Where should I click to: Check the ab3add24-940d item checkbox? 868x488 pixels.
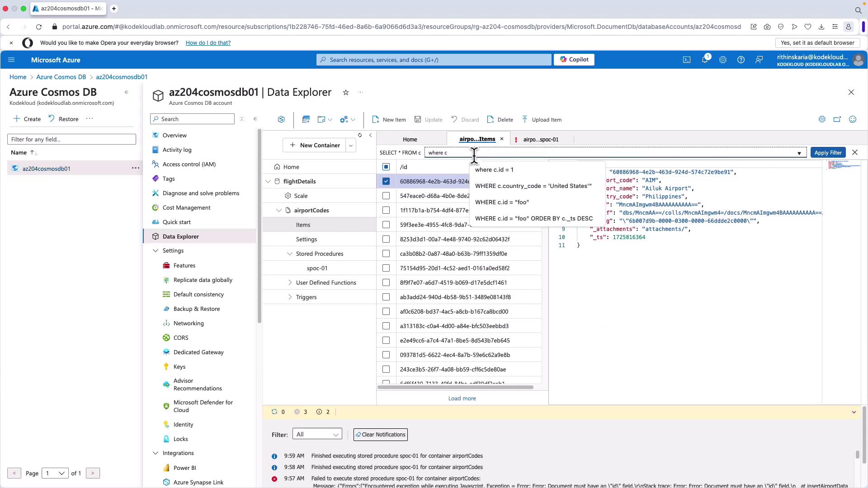pos(386,297)
